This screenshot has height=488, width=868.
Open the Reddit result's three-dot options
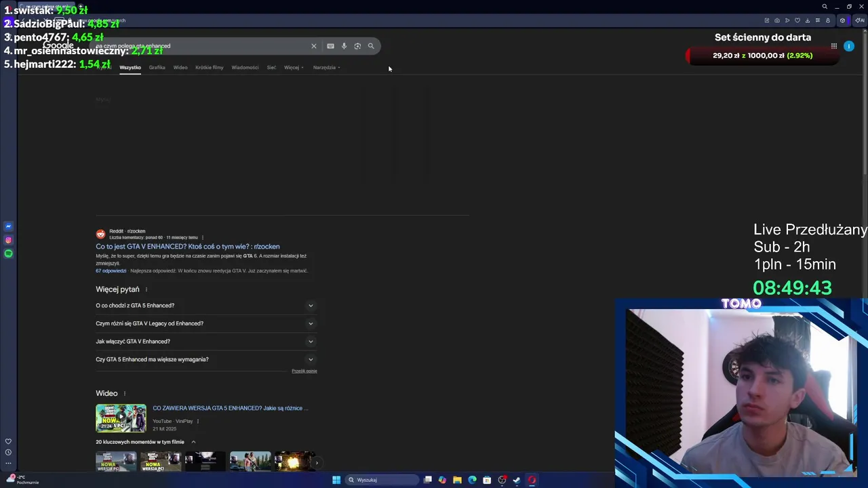(x=202, y=237)
